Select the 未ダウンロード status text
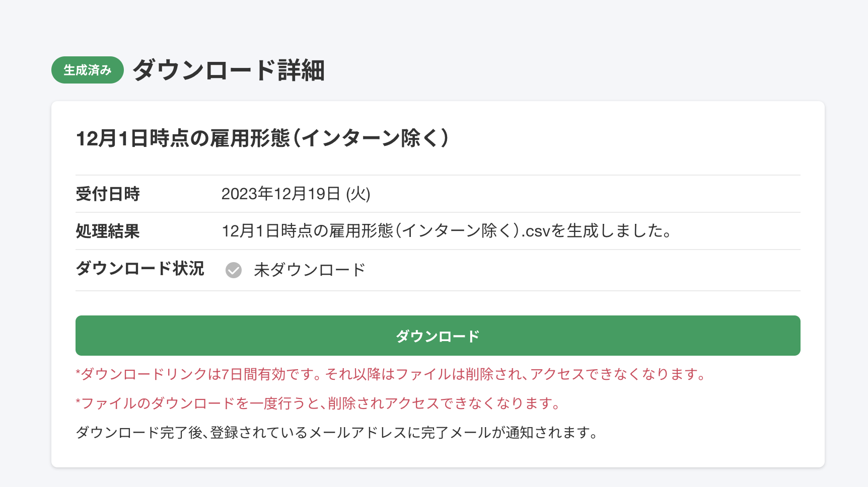The width and height of the screenshot is (868, 487). 309,270
